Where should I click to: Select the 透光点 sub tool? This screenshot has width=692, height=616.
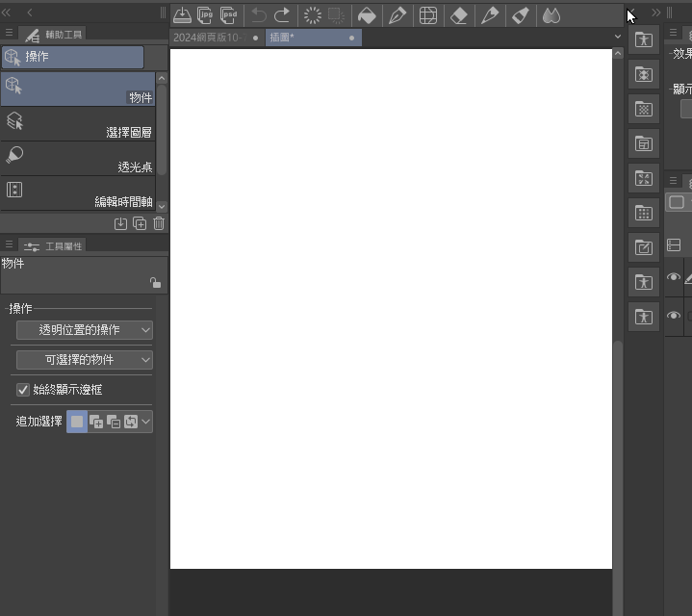click(78, 159)
